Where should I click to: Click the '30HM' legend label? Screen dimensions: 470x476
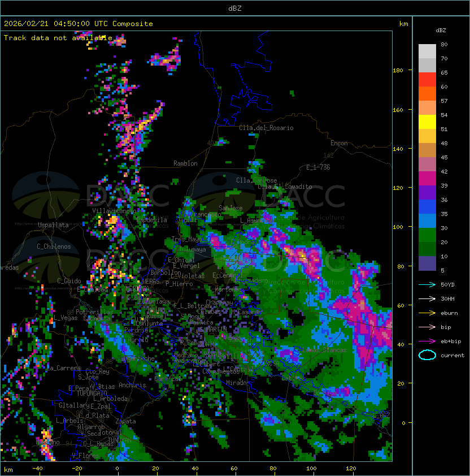click(447, 298)
